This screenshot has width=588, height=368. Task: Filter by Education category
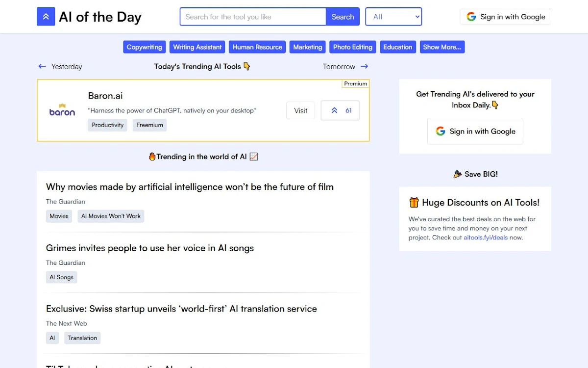[x=398, y=47]
